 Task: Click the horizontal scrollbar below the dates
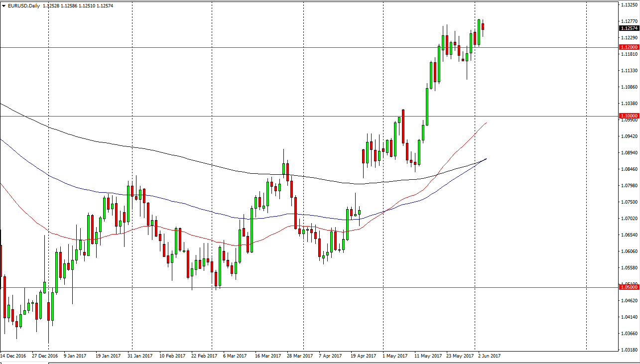point(319,362)
